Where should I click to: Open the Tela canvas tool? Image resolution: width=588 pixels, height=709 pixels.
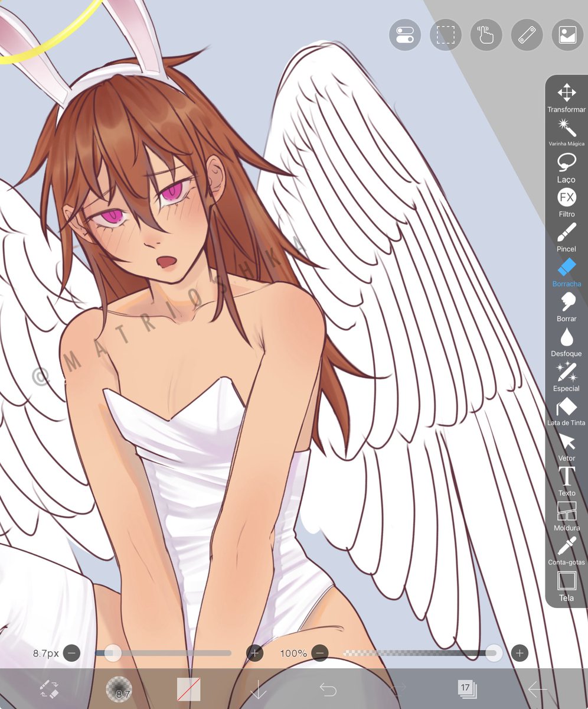click(x=567, y=586)
